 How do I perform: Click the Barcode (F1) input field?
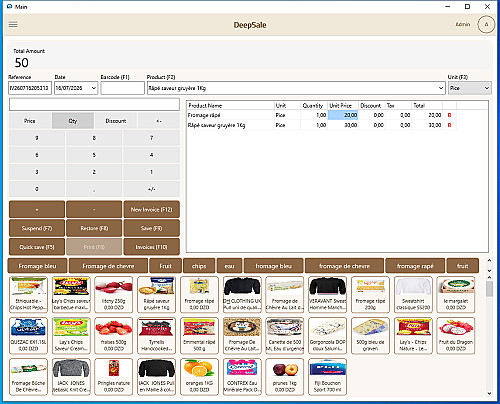pyautogui.click(x=122, y=88)
